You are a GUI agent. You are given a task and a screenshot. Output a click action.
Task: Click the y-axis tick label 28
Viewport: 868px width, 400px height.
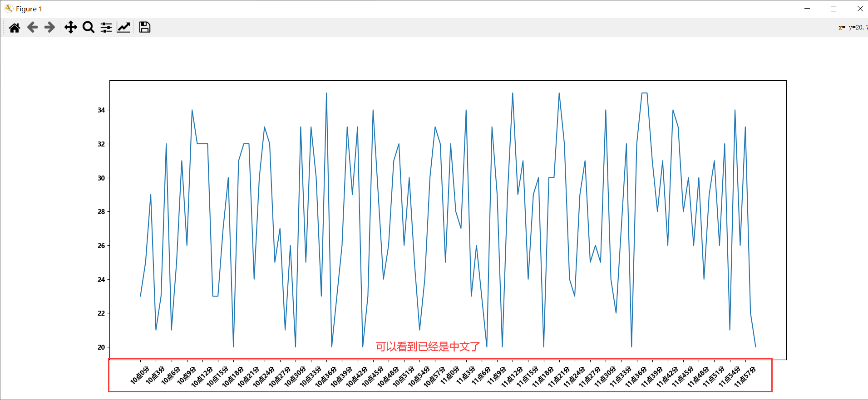101,212
